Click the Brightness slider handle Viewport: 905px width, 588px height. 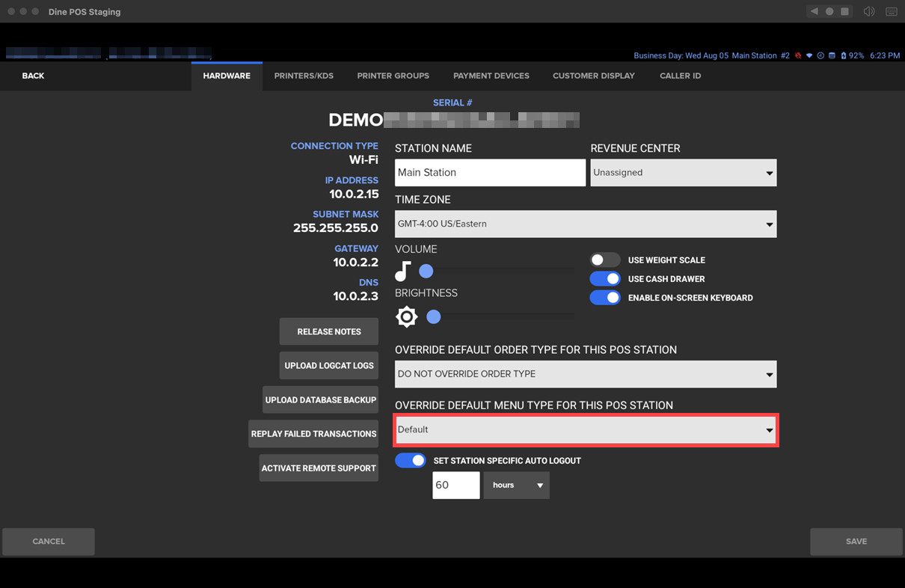(434, 317)
